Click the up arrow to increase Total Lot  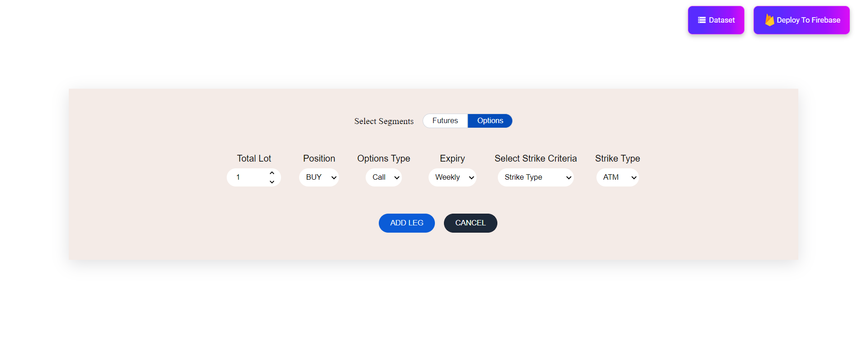tap(272, 173)
